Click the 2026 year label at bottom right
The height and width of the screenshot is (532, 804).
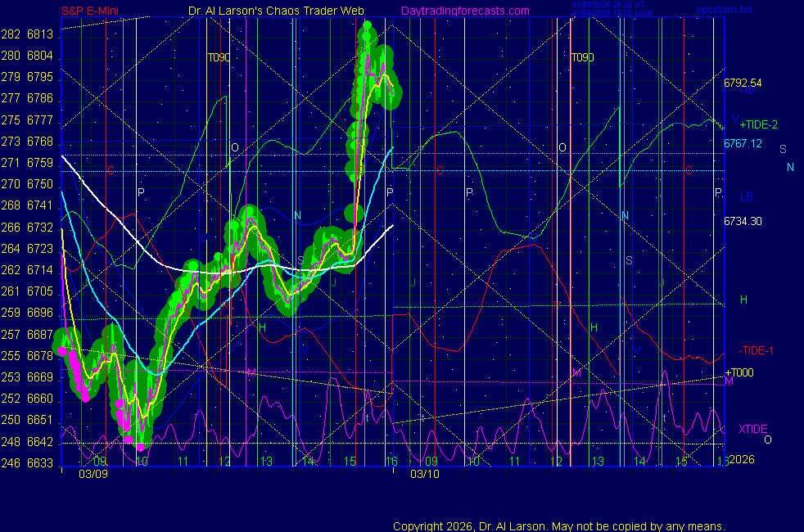click(x=740, y=460)
